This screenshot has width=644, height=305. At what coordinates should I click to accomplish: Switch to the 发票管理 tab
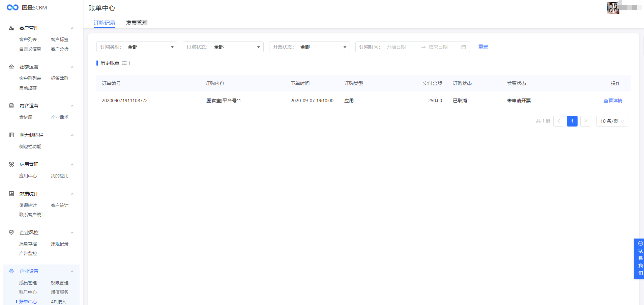tap(137, 23)
